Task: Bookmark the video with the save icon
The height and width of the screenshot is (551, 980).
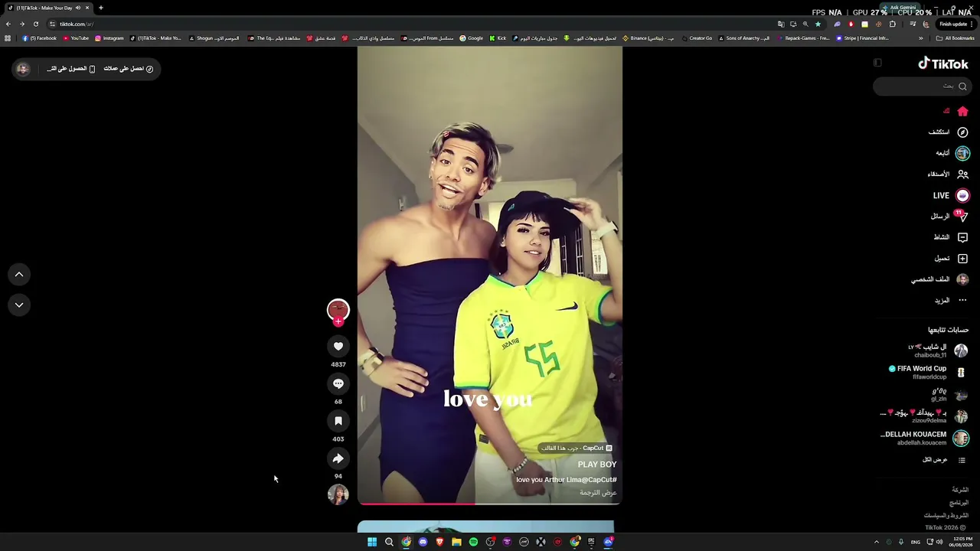Action: pyautogui.click(x=338, y=421)
